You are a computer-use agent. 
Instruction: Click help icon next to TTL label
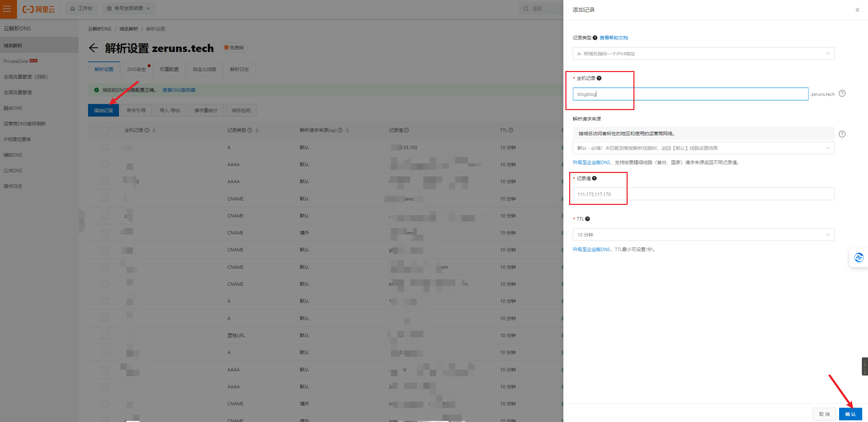click(x=588, y=219)
